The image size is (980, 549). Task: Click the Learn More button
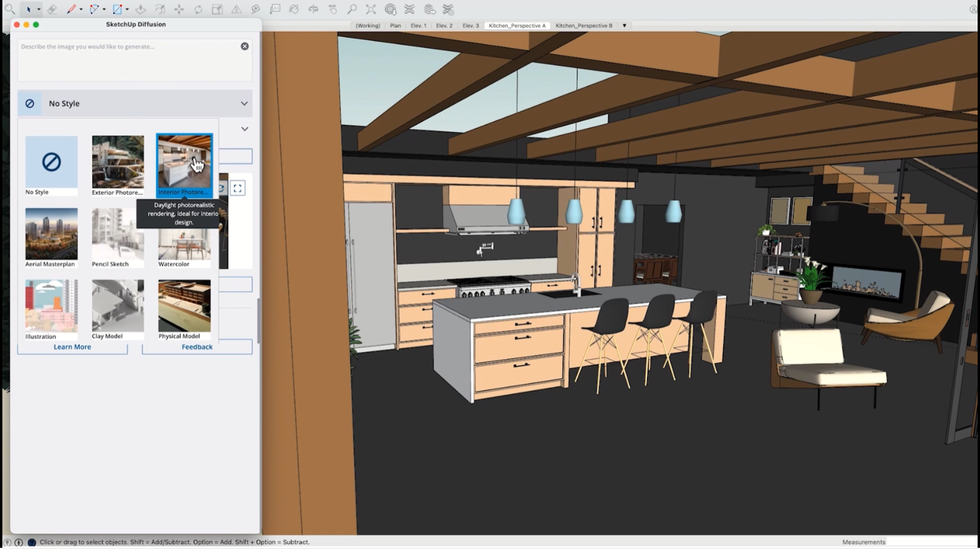coord(72,347)
